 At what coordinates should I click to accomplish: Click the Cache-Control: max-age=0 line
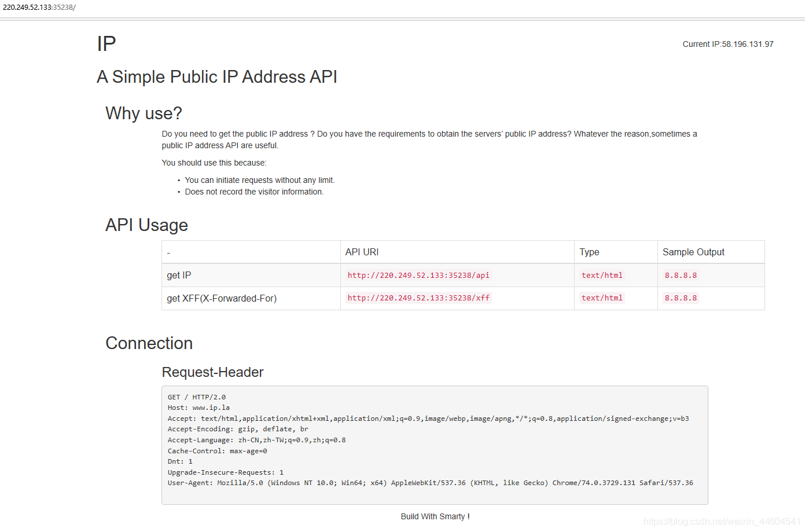click(217, 451)
